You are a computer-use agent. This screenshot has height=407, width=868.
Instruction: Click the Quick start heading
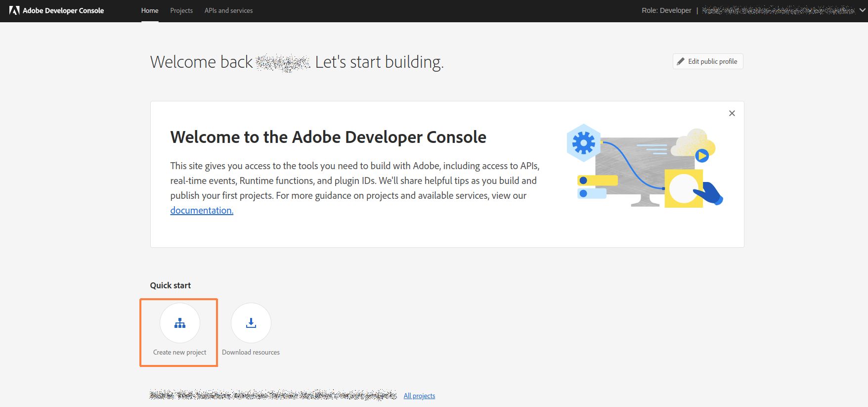[x=171, y=285]
